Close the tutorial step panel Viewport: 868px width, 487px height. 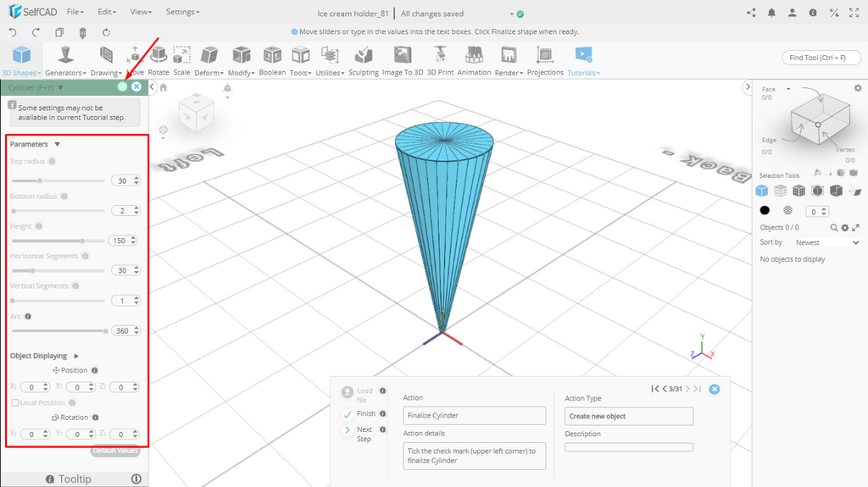pos(715,389)
